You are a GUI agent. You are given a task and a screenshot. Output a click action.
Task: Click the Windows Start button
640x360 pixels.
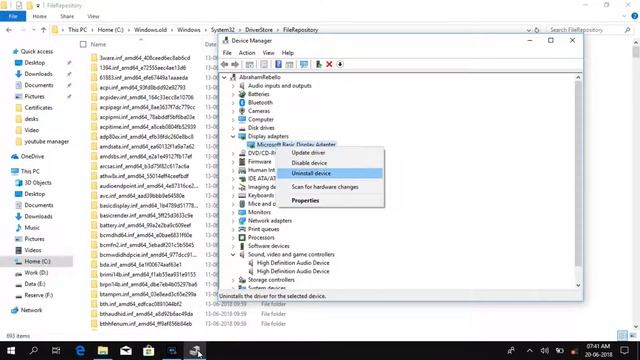click(x=11, y=351)
